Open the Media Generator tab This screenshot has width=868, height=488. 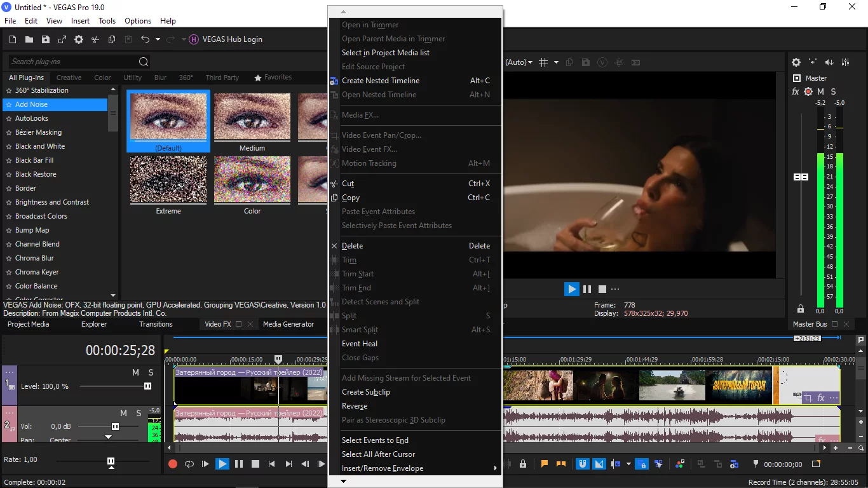(288, 324)
